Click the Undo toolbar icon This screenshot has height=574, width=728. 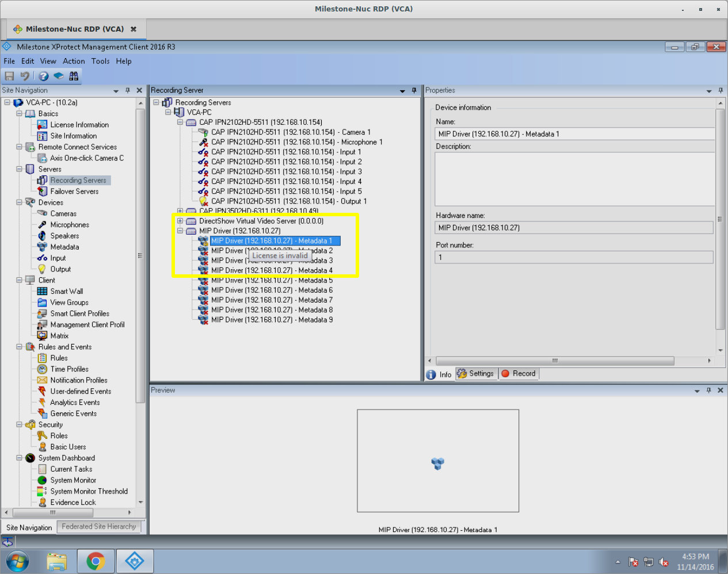(x=25, y=76)
